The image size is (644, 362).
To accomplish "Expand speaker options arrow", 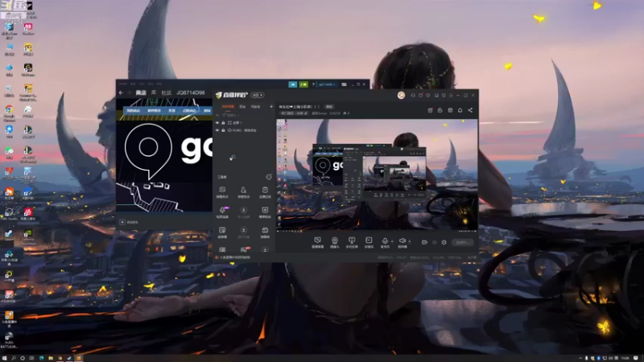I will pos(410,241).
